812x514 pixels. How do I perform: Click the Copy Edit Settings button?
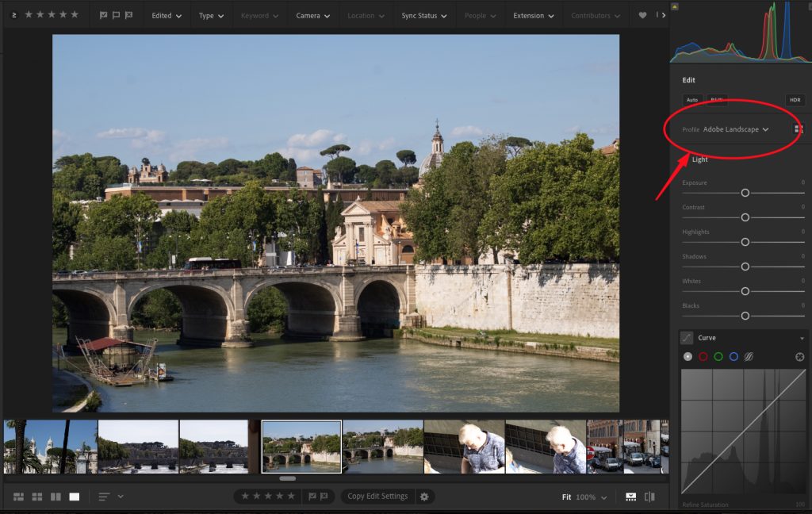pyautogui.click(x=377, y=497)
